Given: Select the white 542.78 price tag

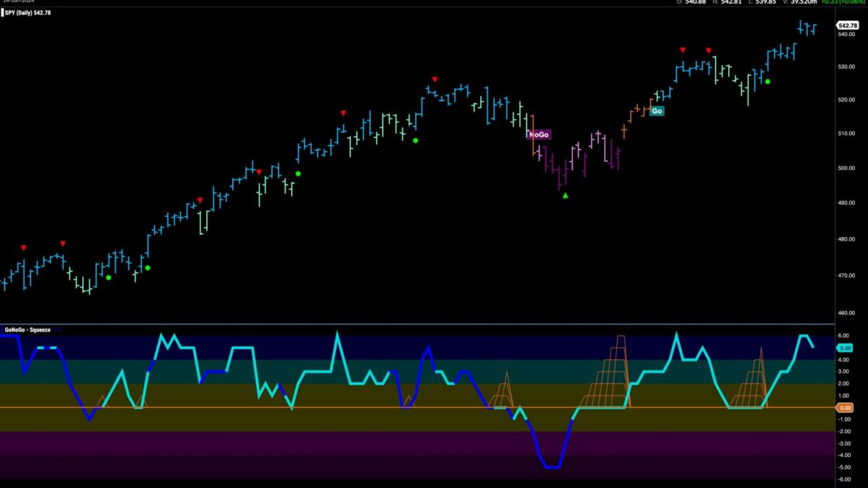Looking at the screenshot, I should click(848, 25).
